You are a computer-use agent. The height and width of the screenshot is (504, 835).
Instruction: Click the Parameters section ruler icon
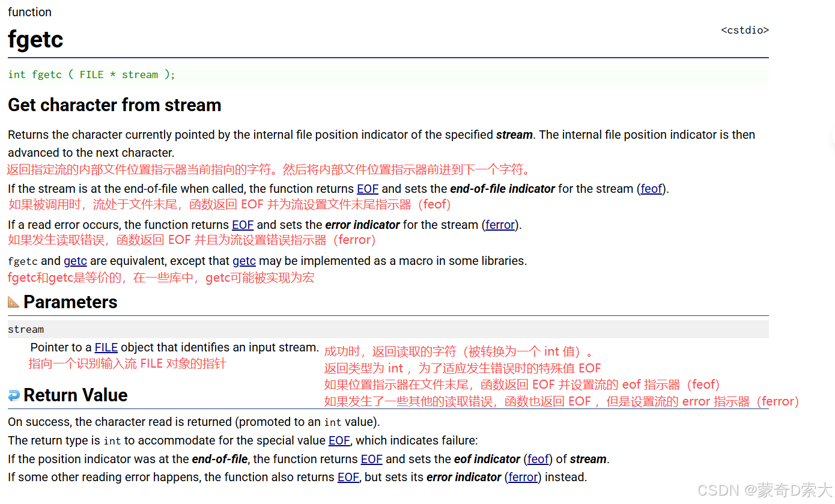[x=14, y=302]
